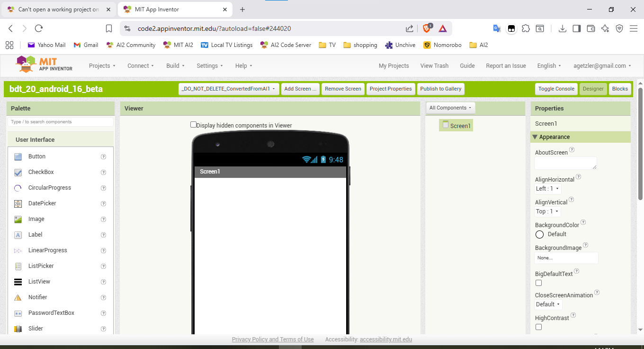Viewport: 644px width, 349px height.
Task: Open the AlignHorizontal Left dropdown
Action: tap(547, 189)
